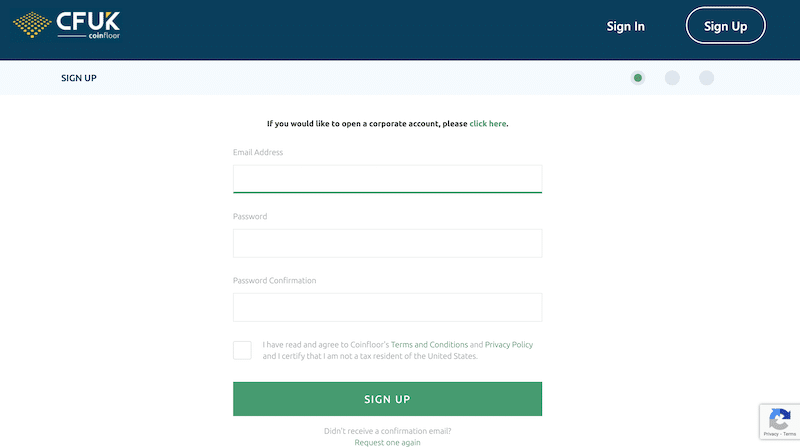Follow the corporate account "click here" link

pyautogui.click(x=488, y=123)
